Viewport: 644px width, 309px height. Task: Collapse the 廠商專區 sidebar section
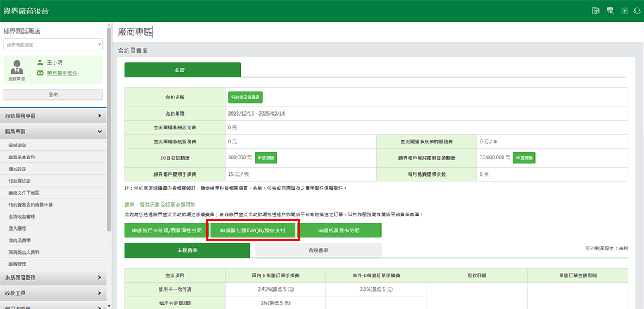(x=53, y=132)
